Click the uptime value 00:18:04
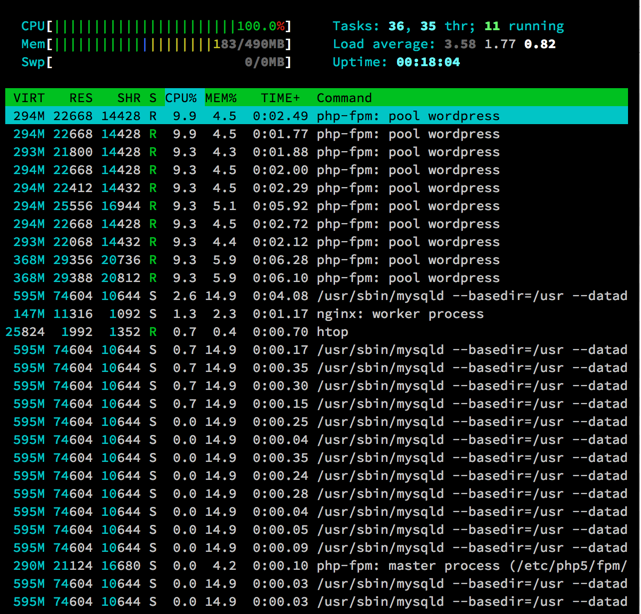This screenshot has width=641, height=614. (x=428, y=62)
